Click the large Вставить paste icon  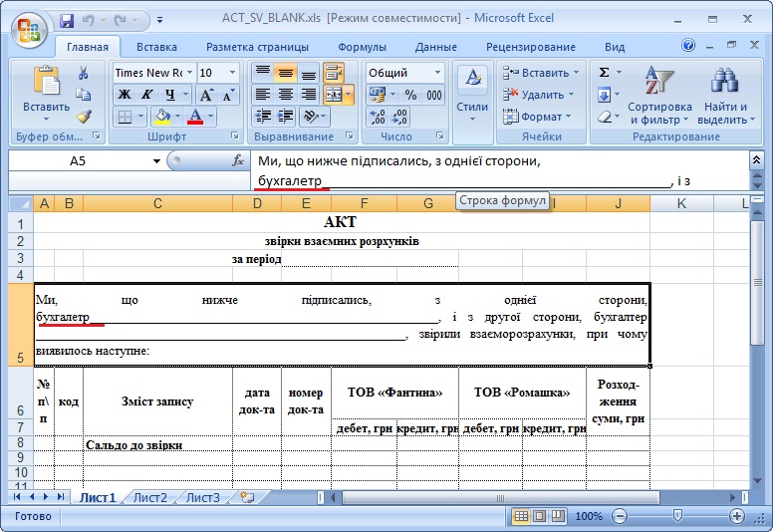[47, 80]
